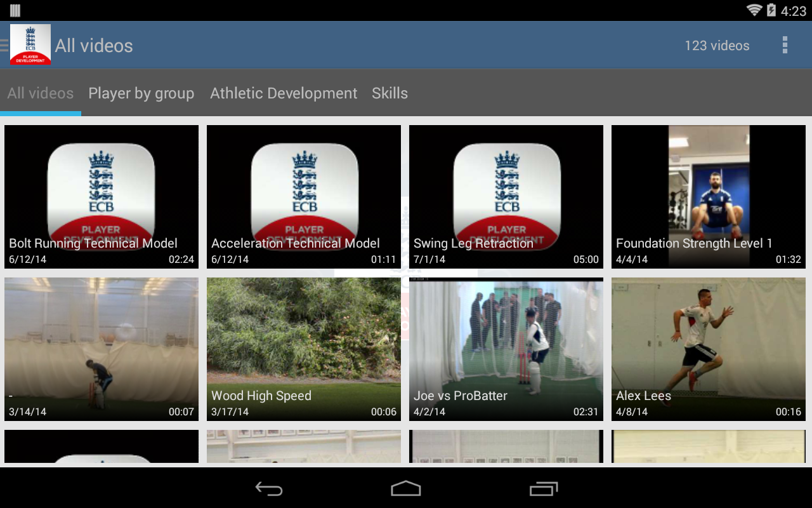Viewport: 812px width, 508px height.
Task: Tap the ECB Player Development app logo
Action: [30, 44]
